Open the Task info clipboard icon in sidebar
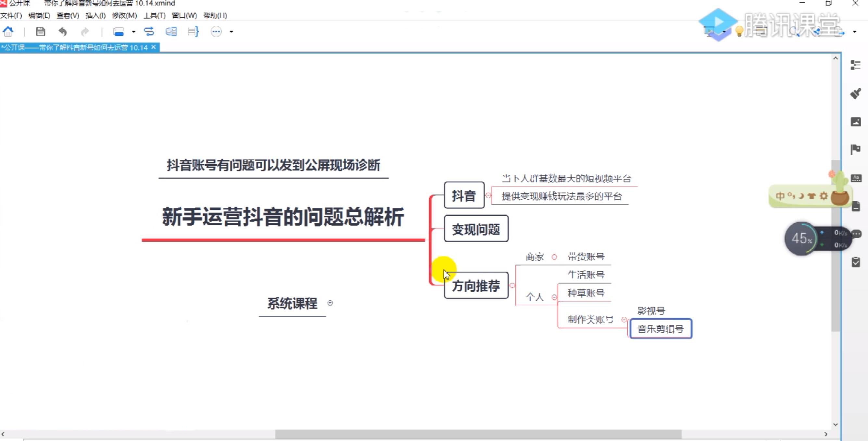Image resolution: width=868 pixels, height=441 pixels. point(856,262)
